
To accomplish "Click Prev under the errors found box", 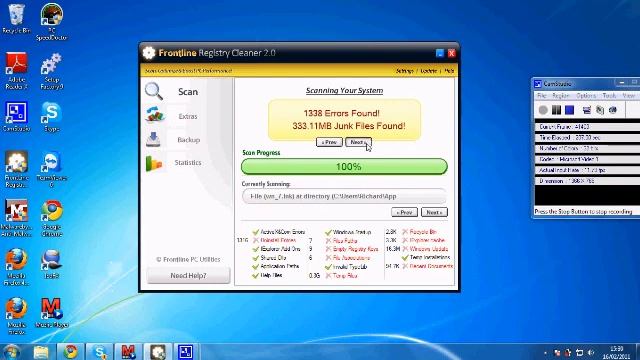I will 329,142.
